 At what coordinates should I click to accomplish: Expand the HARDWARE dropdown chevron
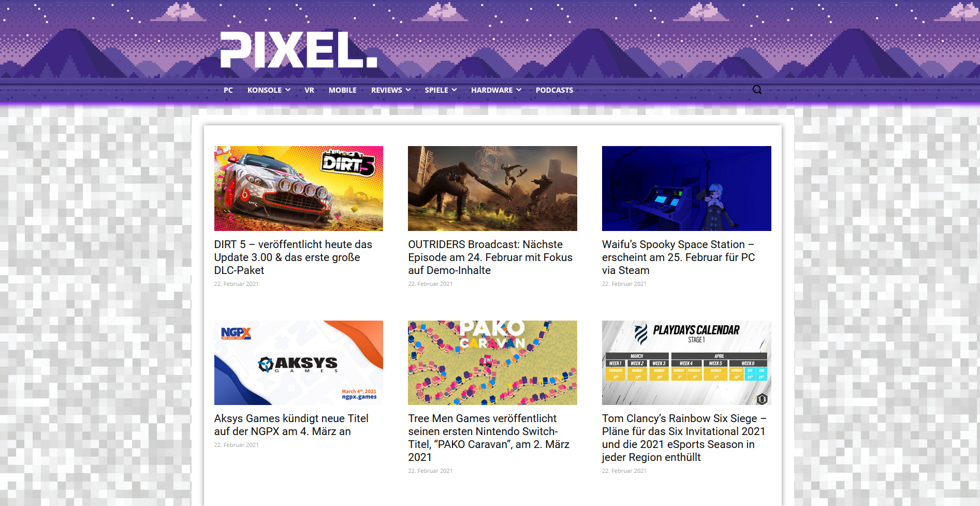click(519, 90)
